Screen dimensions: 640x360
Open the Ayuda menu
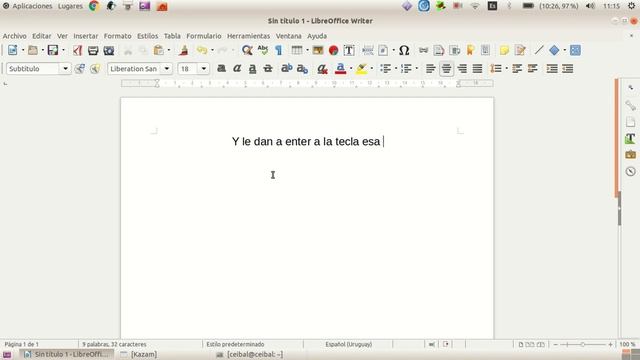(x=317, y=36)
